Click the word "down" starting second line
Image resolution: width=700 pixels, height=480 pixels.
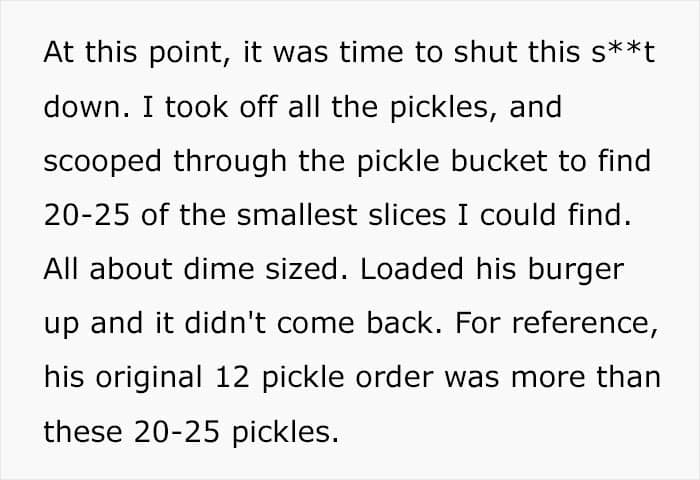(x=76, y=107)
